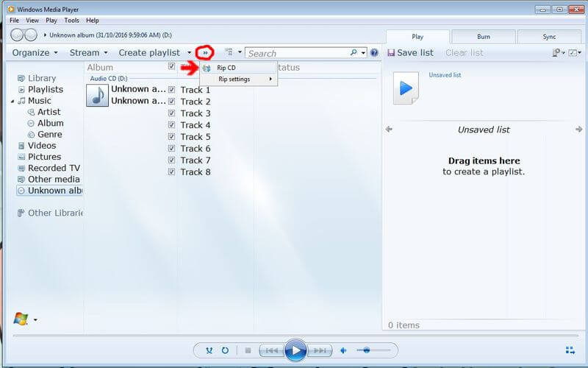Switch to the Burn tab
The height and width of the screenshot is (368, 588).
point(484,37)
